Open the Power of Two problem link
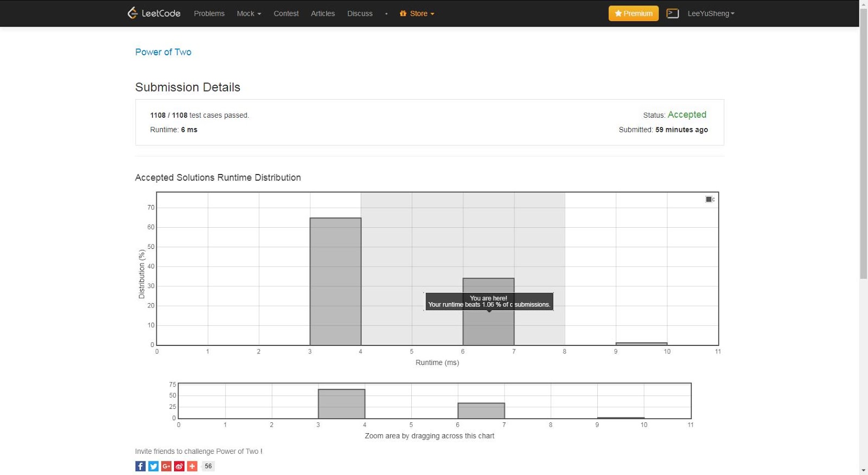868x475 pixels. [163, 52]
